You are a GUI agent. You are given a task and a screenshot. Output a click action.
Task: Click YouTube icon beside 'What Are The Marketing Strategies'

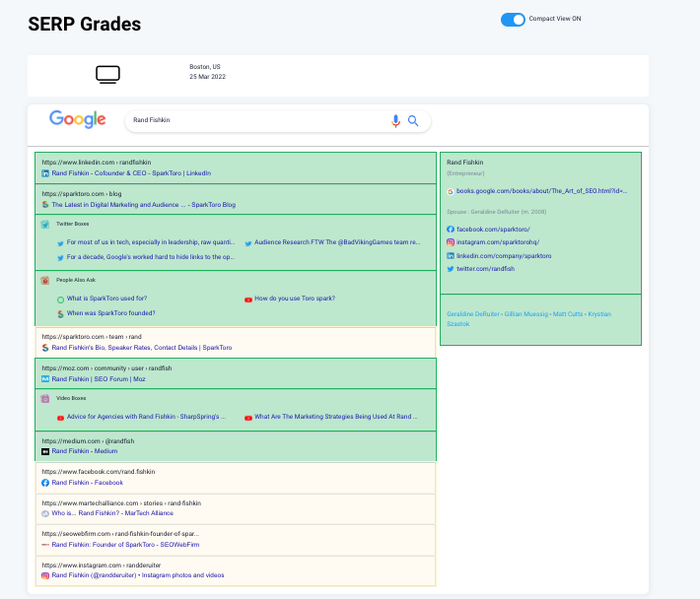pyautogui.click(x=248, y=418)
